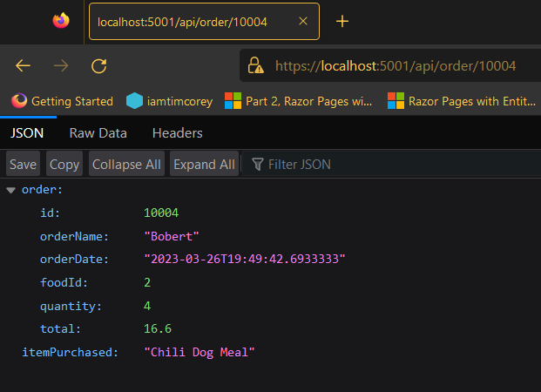
Task: Click the "Bobert" value
Action: (x=172, y=236)
